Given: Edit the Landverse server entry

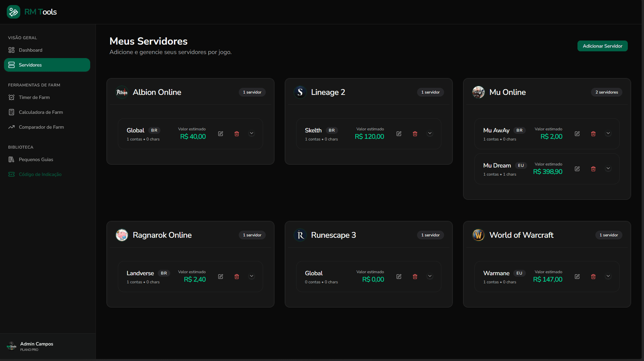Looking at the screenshot, I should point(221,277).
